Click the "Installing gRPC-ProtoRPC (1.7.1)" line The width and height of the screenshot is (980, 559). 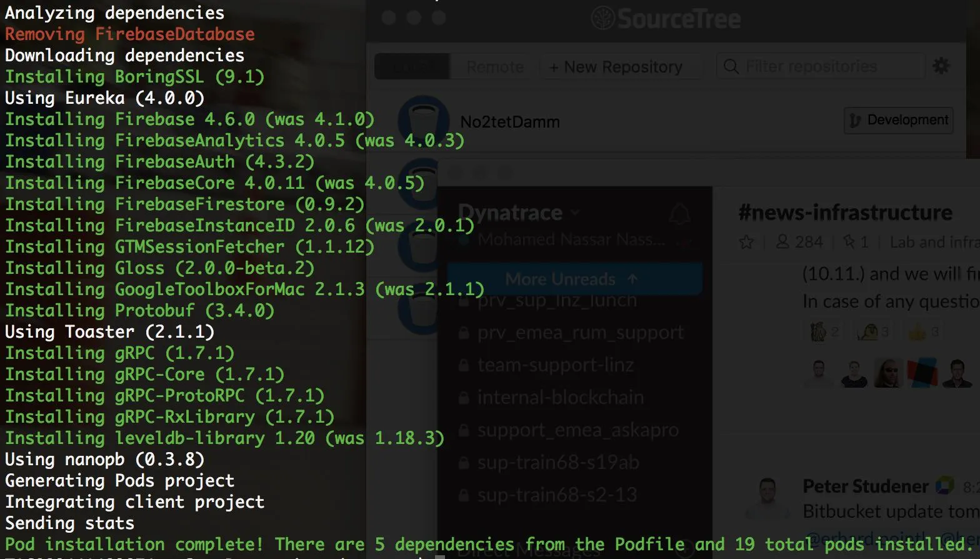[x=164, y=396]
